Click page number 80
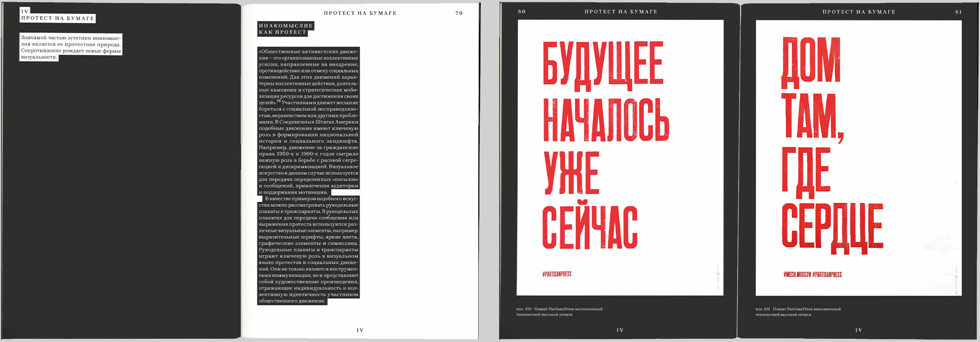980x342 pixels. pyautogui.click(x=522, y=11)
